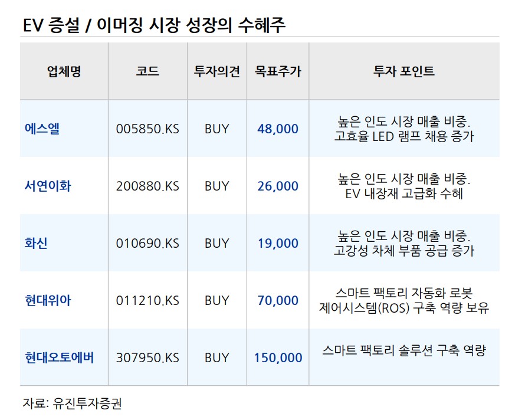Open the company name 화신
The width and height of the screenshot is (525, 420).
(36, 243)
